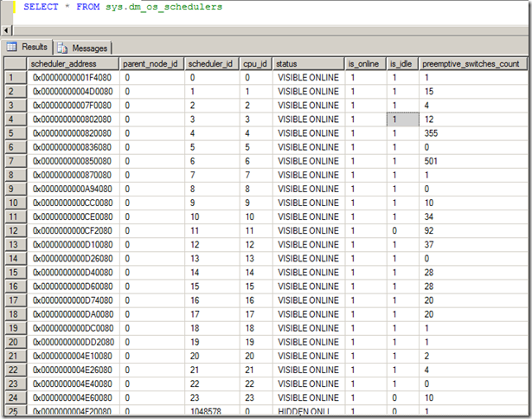The height and width of the screenshot is (419, 532).
Task: Click preemptive count value 34
Action: tap(473, 217)
